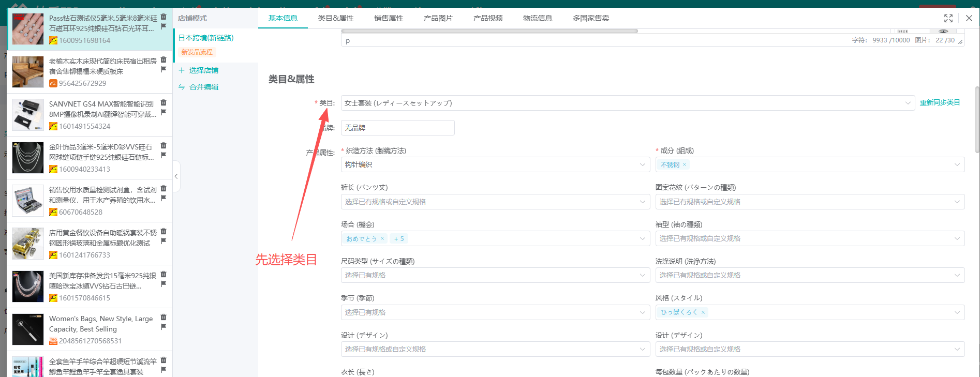Collapse the sidebar using left chevron handle
Viewport: 980px width, 377px height.
tap(176, 176)
